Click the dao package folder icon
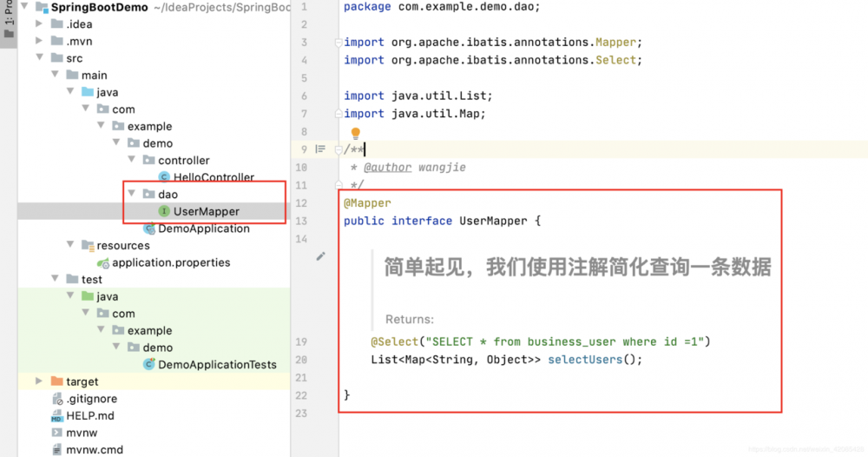The height and width of the screenshot is (457, 868). pyautogui.click(x=148, y=194)
